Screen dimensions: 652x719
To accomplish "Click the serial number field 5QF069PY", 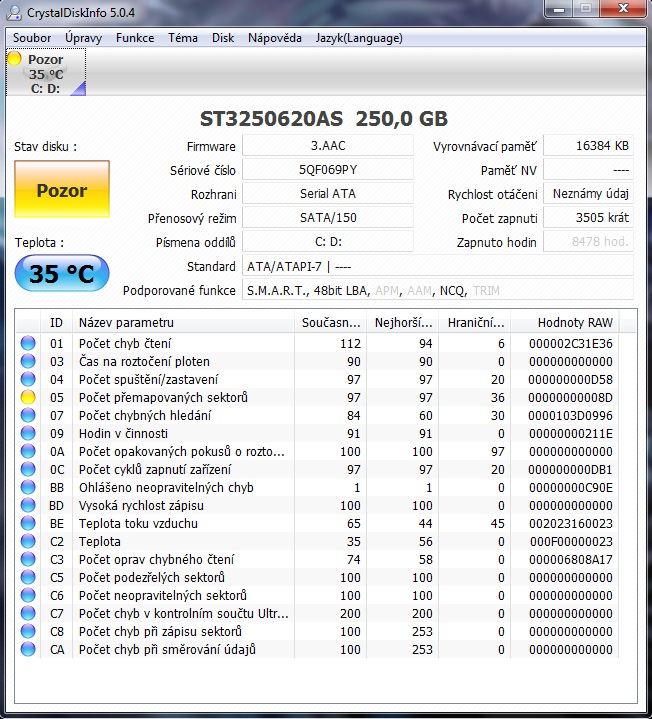I will (x=328, y=170).
